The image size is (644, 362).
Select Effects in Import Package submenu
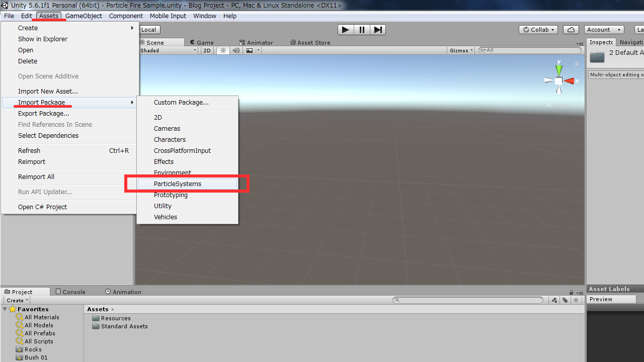tap(188, 162)
